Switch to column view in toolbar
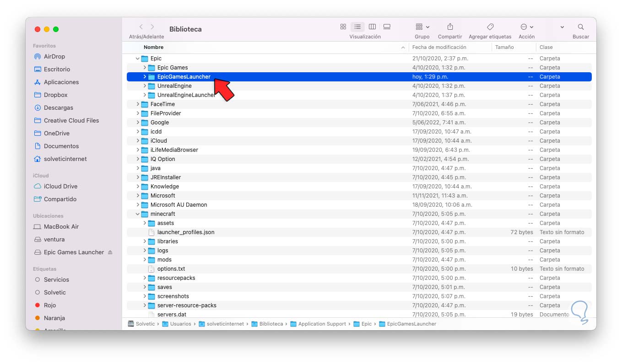This screenshot has width=622, height=364. 372,27
